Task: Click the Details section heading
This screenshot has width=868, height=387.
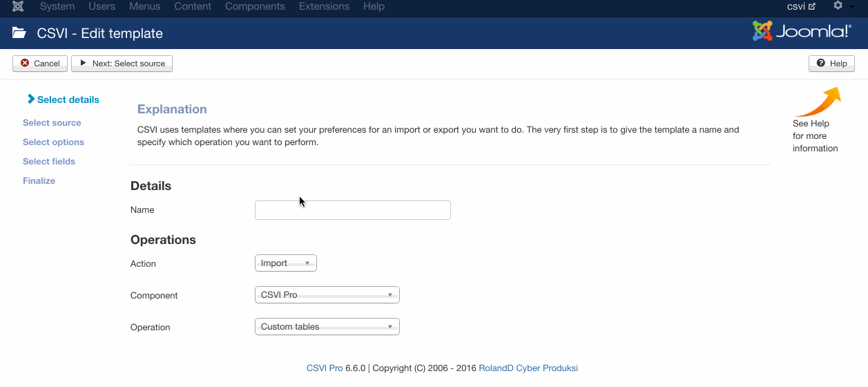Action: point(151,186)
